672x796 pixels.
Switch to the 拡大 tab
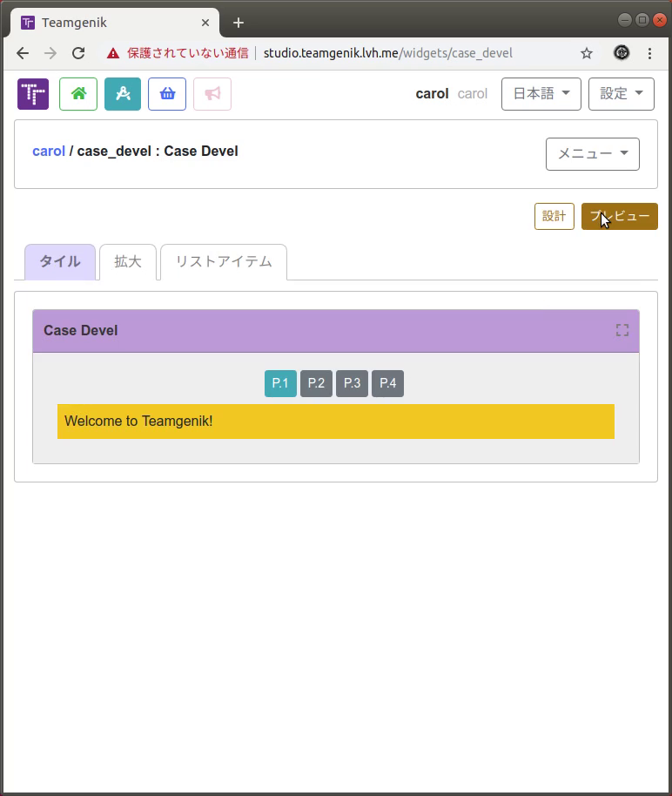tap(128, 262)
